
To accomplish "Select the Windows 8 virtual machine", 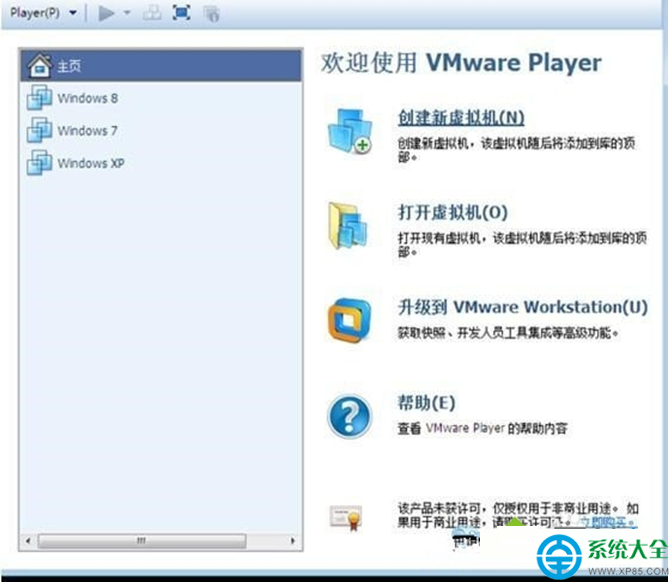I will (x=161, y=98).
